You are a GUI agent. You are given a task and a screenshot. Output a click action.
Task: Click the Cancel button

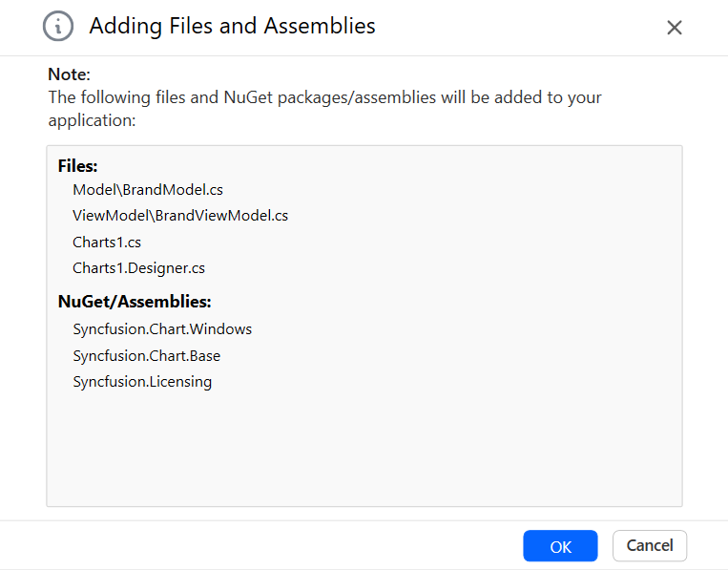point(650,546)
